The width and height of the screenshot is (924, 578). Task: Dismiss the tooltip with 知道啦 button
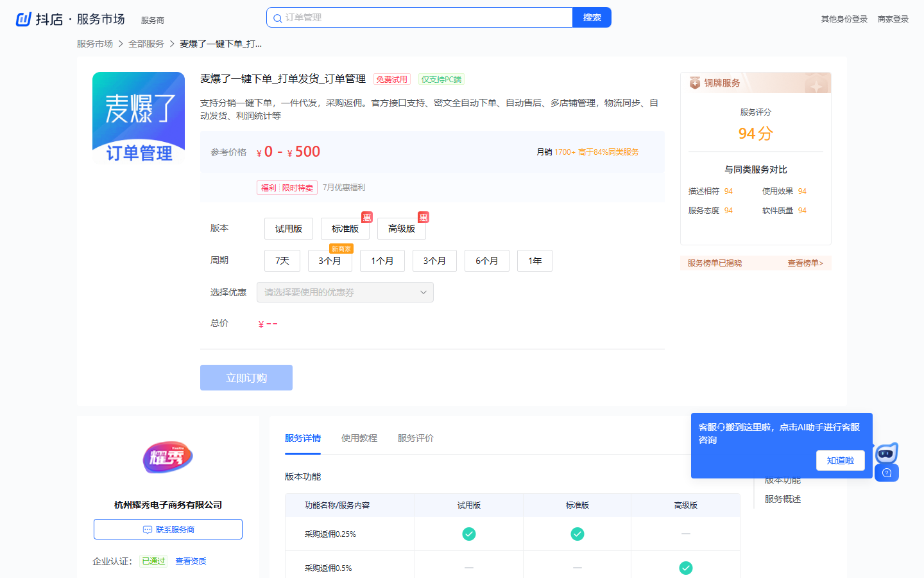[x=841, y=460]
